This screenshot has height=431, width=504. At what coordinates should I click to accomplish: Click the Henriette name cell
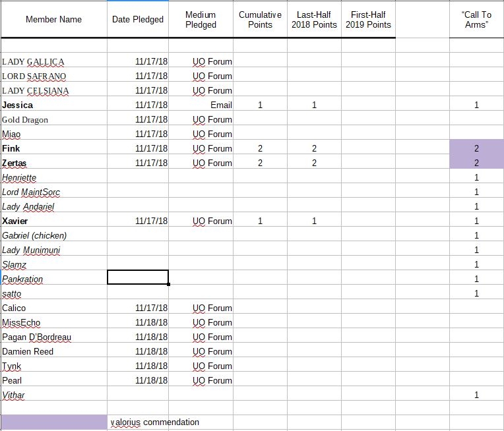coord(53,176)
